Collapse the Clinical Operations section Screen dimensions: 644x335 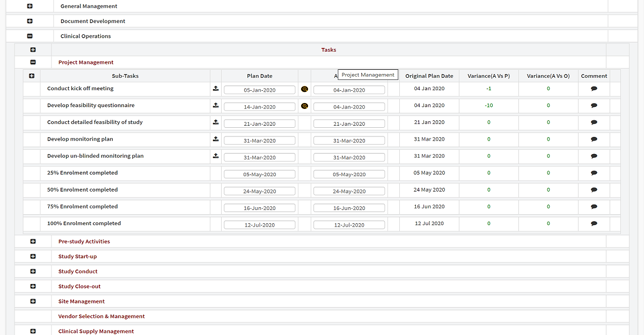tap(30, 37)
